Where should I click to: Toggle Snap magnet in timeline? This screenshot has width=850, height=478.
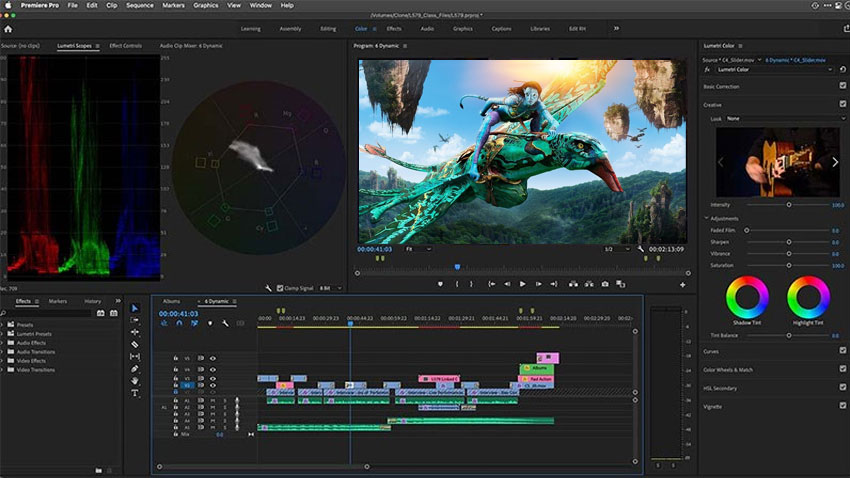pos(179,324)
